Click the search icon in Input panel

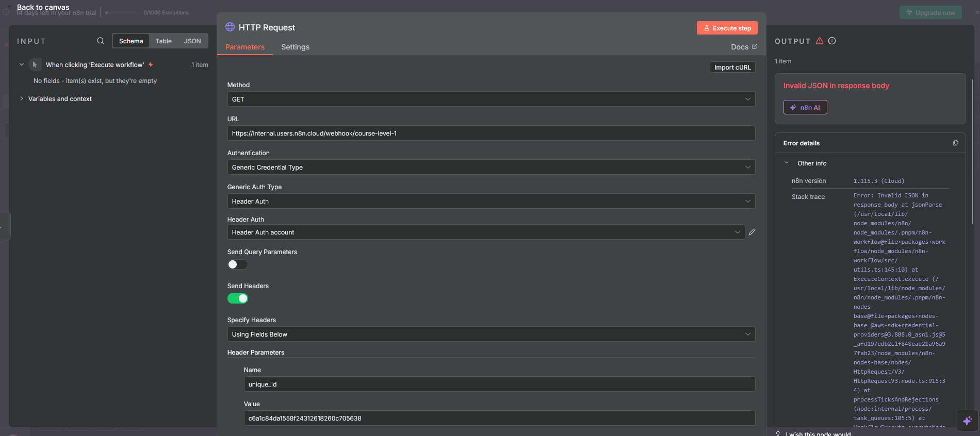101,41
